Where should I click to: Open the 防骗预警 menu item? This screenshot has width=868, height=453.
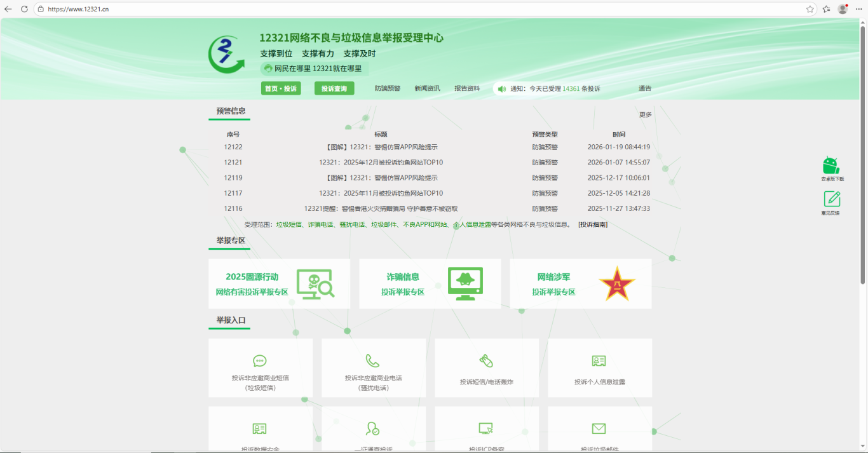[x=388, y=88]
